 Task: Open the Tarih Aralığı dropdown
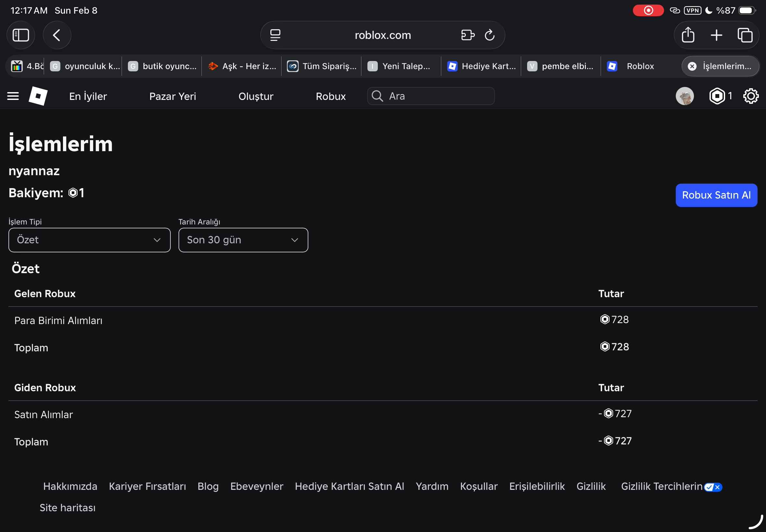pos(243,240)
